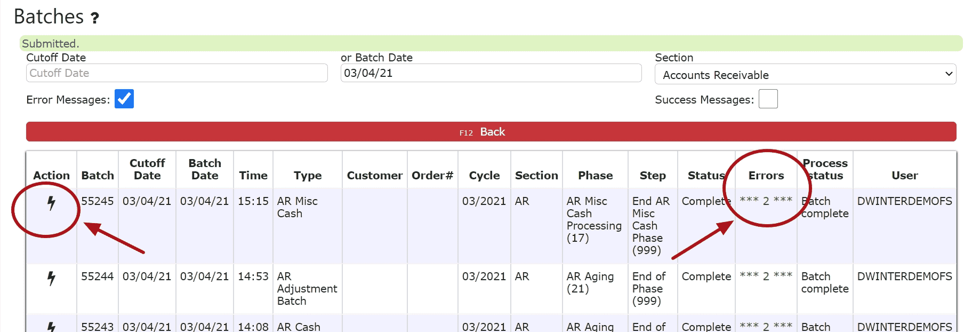Click errors count for batch 55245

coord(766,201)
